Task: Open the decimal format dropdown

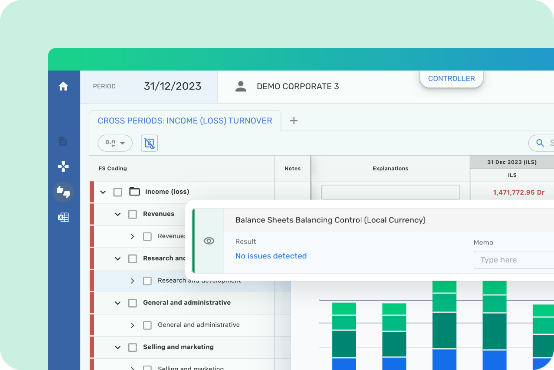Action: pyautogui.click(x=115, y=143)
